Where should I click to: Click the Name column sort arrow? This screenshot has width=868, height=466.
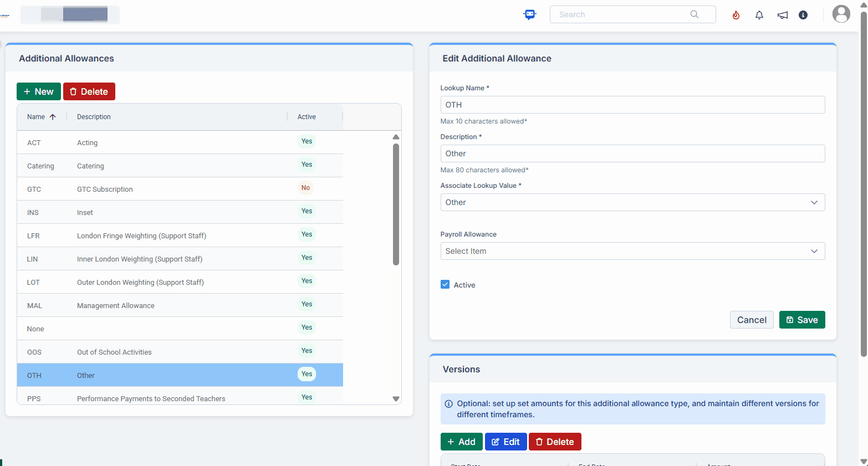53,117
